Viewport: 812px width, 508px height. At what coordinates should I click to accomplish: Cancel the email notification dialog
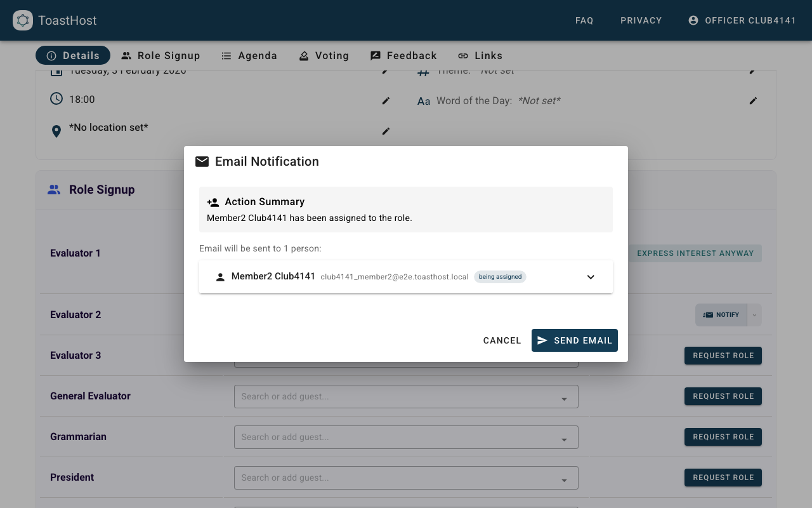tap(502, 340)
